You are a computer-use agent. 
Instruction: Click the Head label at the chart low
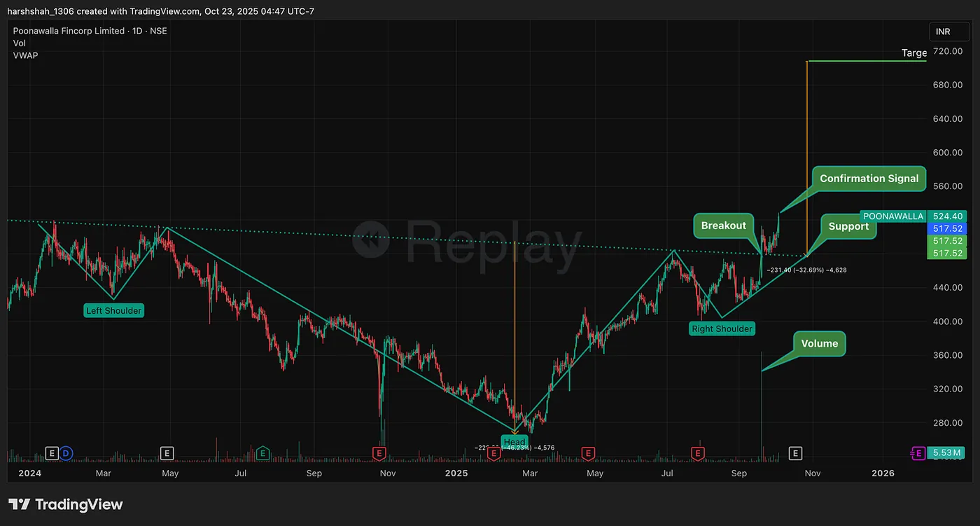coord(514,442)
